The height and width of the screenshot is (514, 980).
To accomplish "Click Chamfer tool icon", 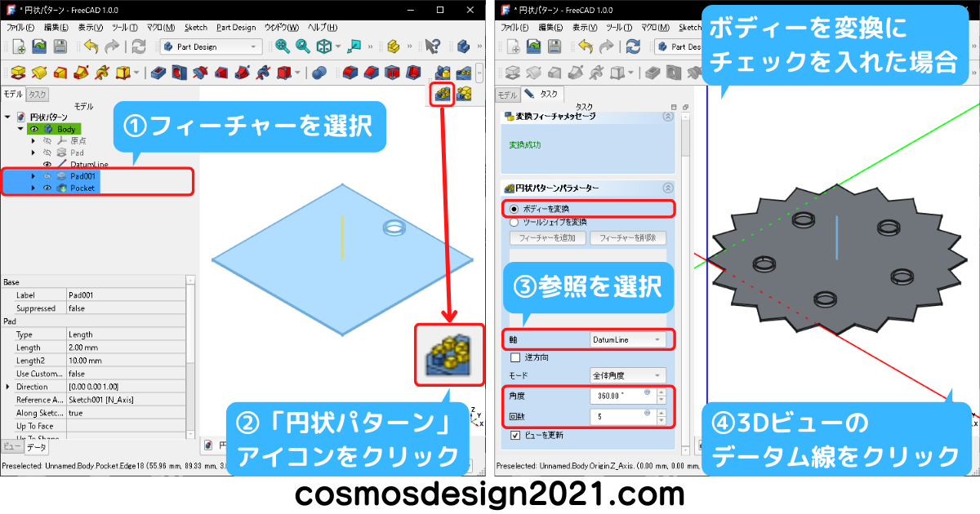I will (372, 73).
